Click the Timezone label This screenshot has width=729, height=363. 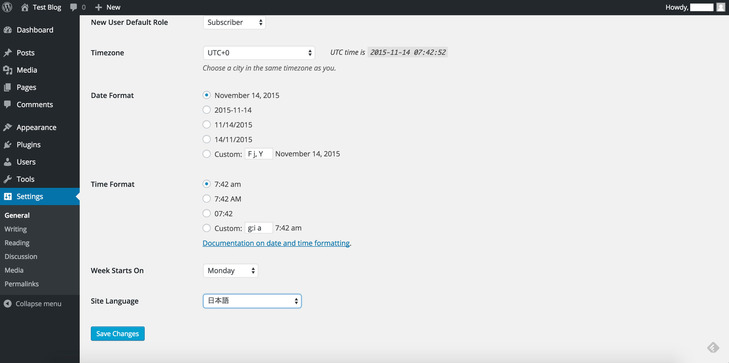[107, 53]
